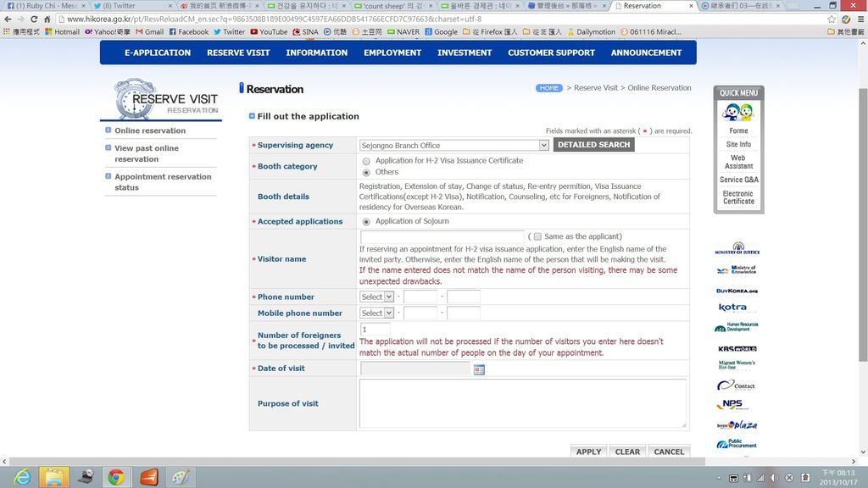Open the Forme mascot icon in Quick Menu
The width and height of the screenshot is (868, 488).
point(738,113)
